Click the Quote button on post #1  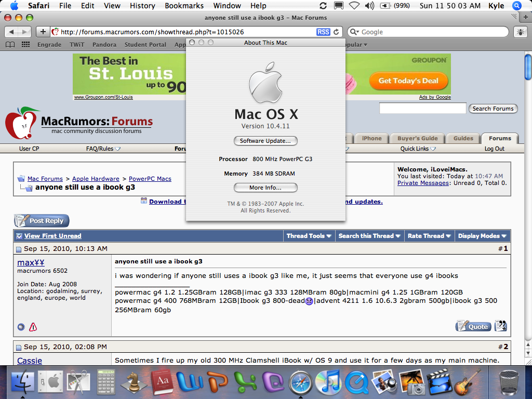tap(473, 326)
